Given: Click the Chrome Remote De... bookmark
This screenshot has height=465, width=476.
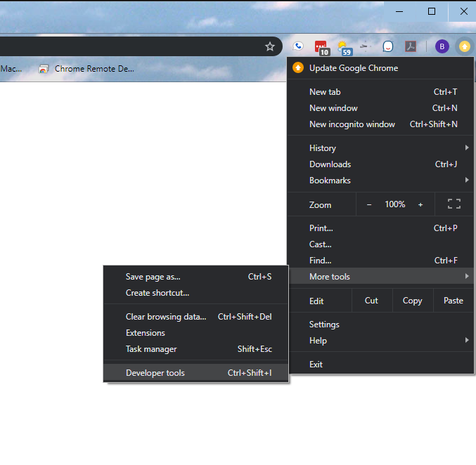Looking at the screenshot, I should (x=86, y=69).
